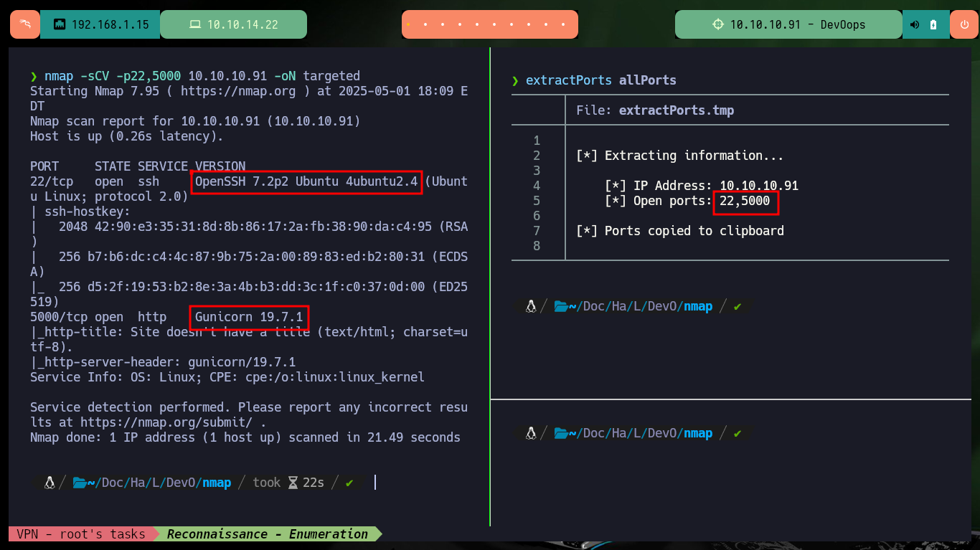Click the crosshair target icon beside 10.10.10.91
This screenshot has width=980, height=550.
click(x=717, y=24)
